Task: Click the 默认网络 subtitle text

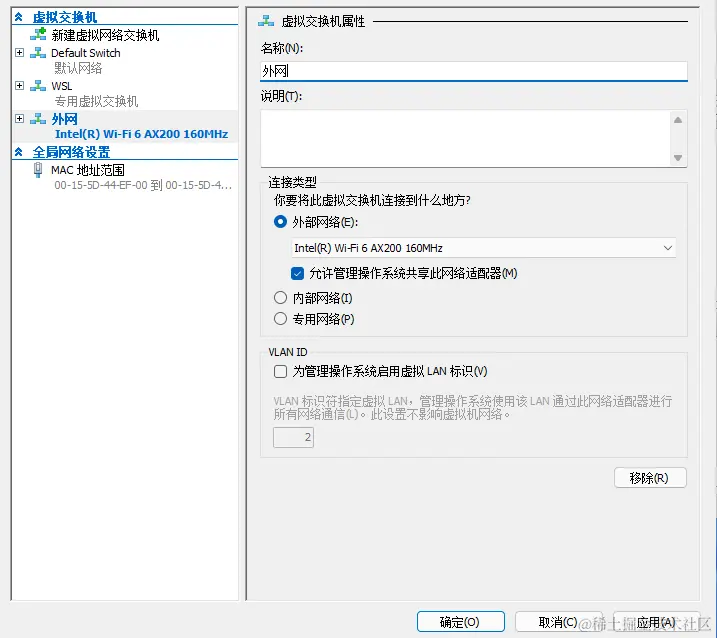Action: [x=78, y=68]
